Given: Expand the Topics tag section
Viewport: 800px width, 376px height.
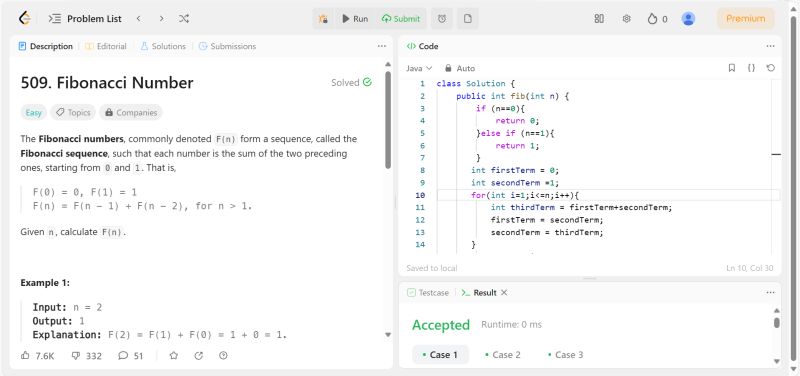Looking at the screenshot, I should (73, 113).
